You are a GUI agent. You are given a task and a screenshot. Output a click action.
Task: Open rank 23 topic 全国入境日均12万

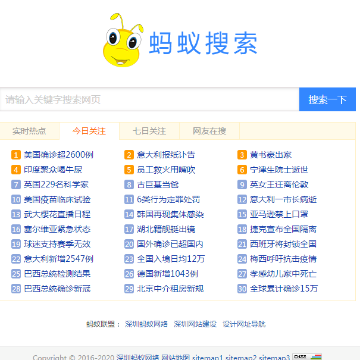(171, 259)
